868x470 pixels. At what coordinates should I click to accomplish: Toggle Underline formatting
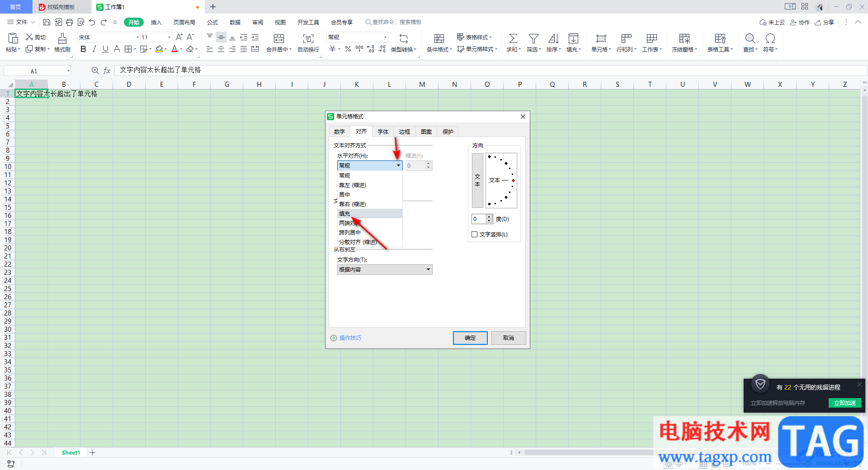click(x=105, y=49)
